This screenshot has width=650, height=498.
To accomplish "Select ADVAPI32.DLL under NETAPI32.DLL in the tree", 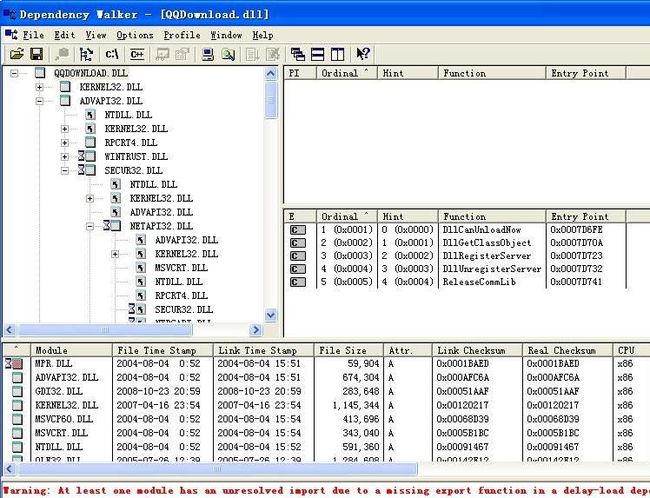I will [x=187, y=240].
